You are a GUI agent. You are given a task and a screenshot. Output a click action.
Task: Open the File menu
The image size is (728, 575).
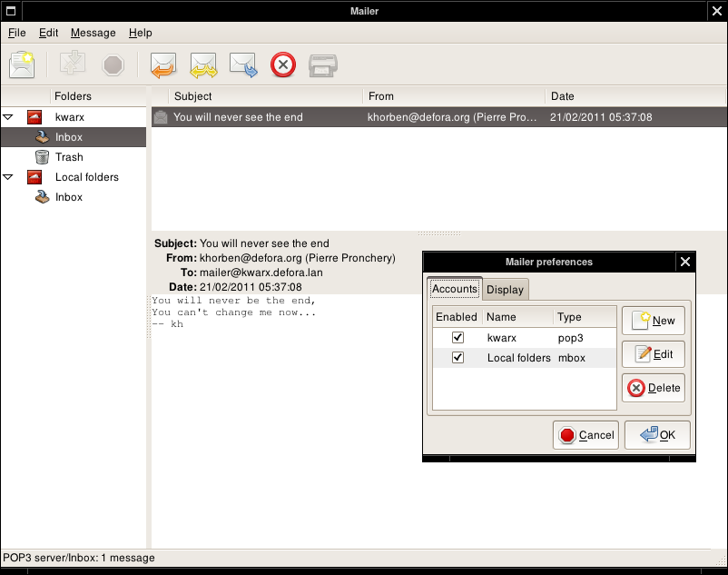[17, 33]
